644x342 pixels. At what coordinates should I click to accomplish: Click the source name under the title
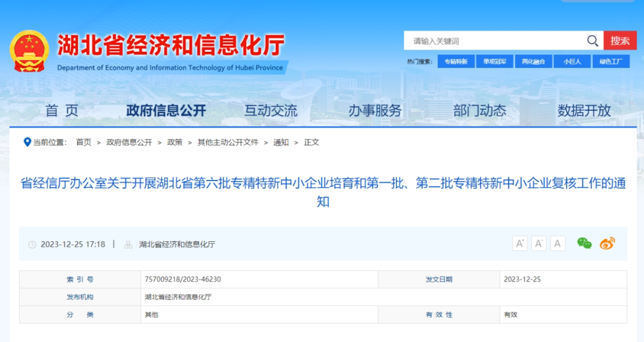point(177,244)
